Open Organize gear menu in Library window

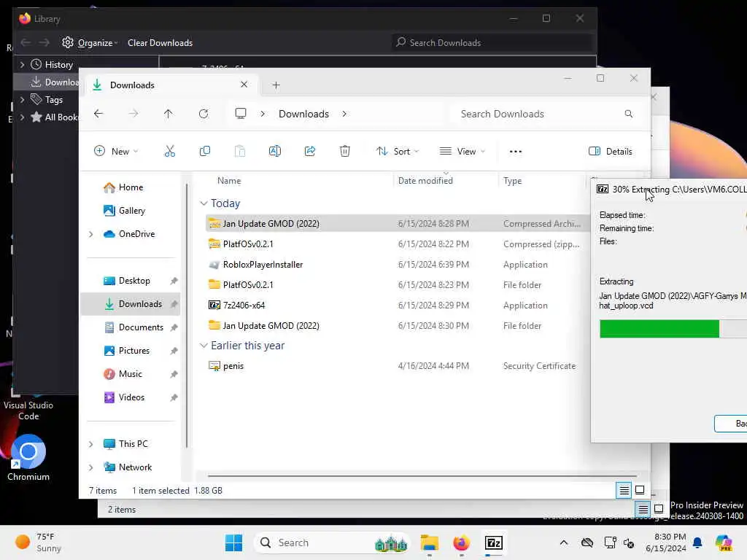[x=90, y=43]
